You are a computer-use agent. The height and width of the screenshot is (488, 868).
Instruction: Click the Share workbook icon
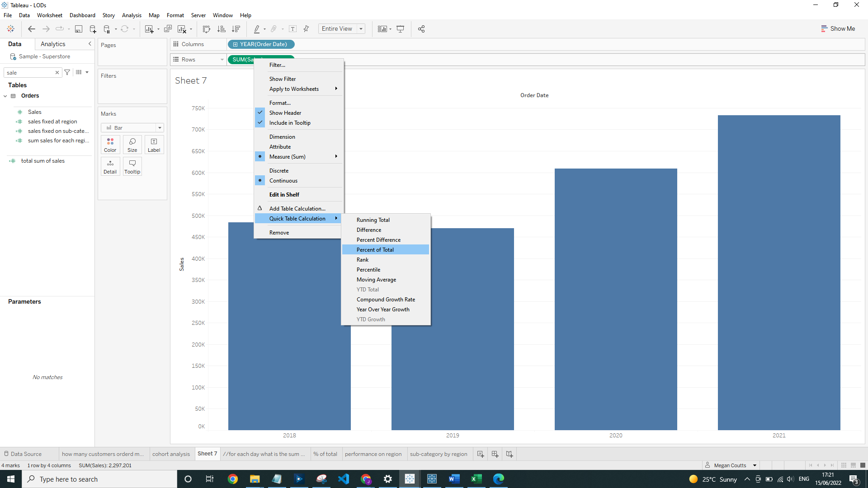pos(421,29)
